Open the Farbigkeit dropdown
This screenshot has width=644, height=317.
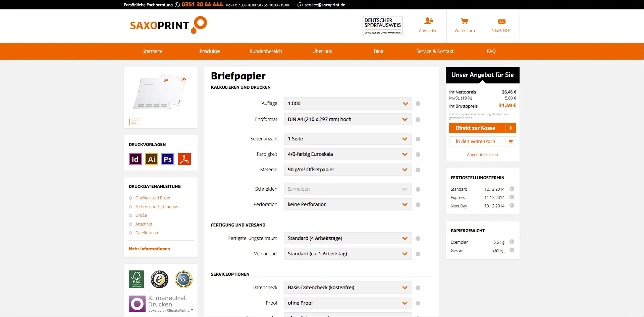pos(347,154)
